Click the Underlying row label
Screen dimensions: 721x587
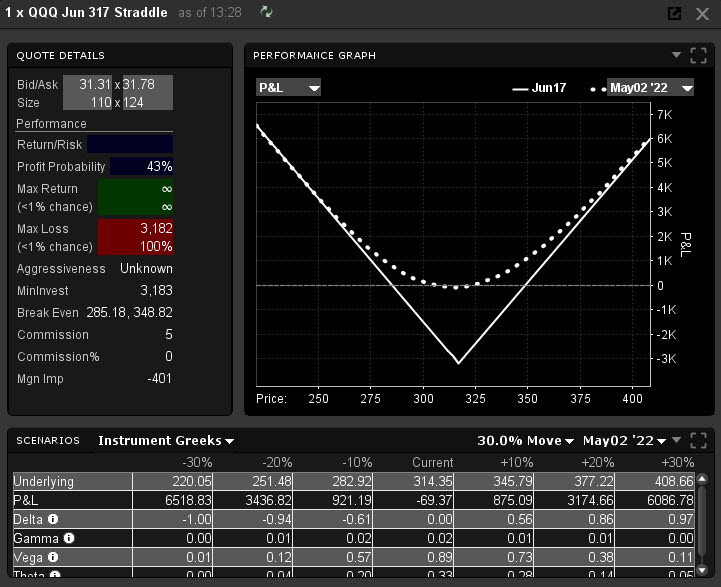[44, 481]
